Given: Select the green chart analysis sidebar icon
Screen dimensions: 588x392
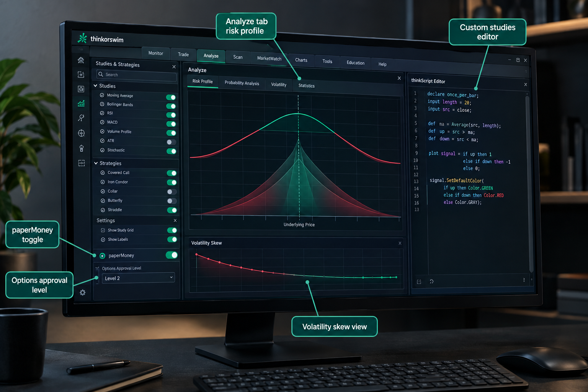Looking at the screenshot, I should [81, 103].
